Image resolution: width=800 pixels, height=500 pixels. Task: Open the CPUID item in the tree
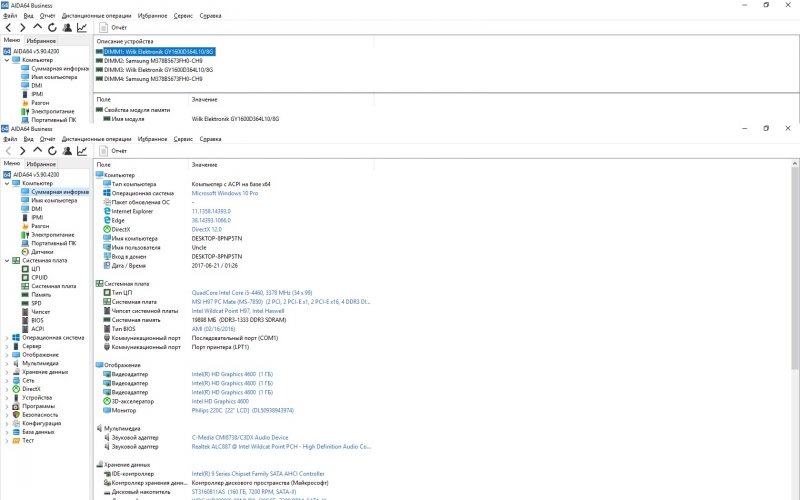(x=39, y=277)
